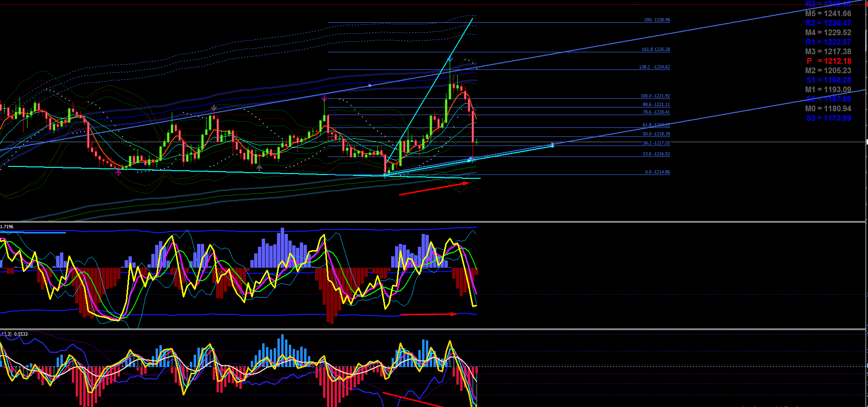Click the Fibonacci 50.0 level label 1218.39
Screen dimensions: 868x407
pyautogui.click(x=656, y=134)
